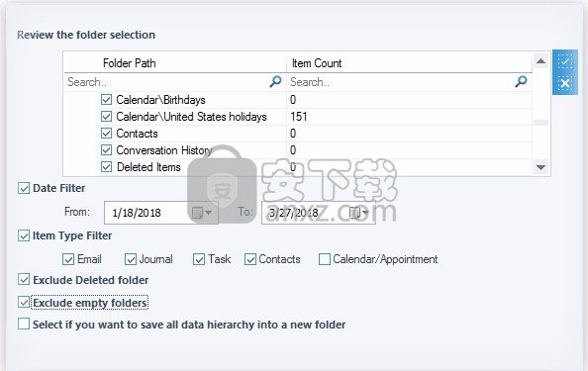Toggle Exclude Deleted folder option
Screen dimensions: 588x371
(24, 280)
